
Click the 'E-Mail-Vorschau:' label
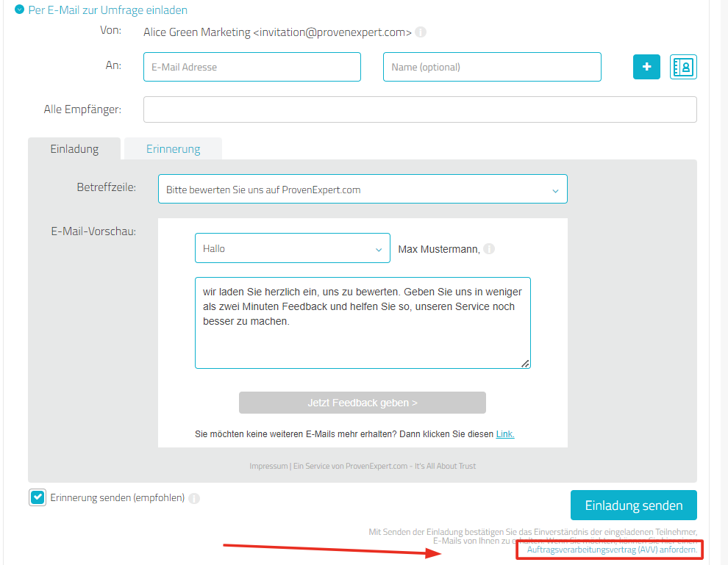click(93, 231)
